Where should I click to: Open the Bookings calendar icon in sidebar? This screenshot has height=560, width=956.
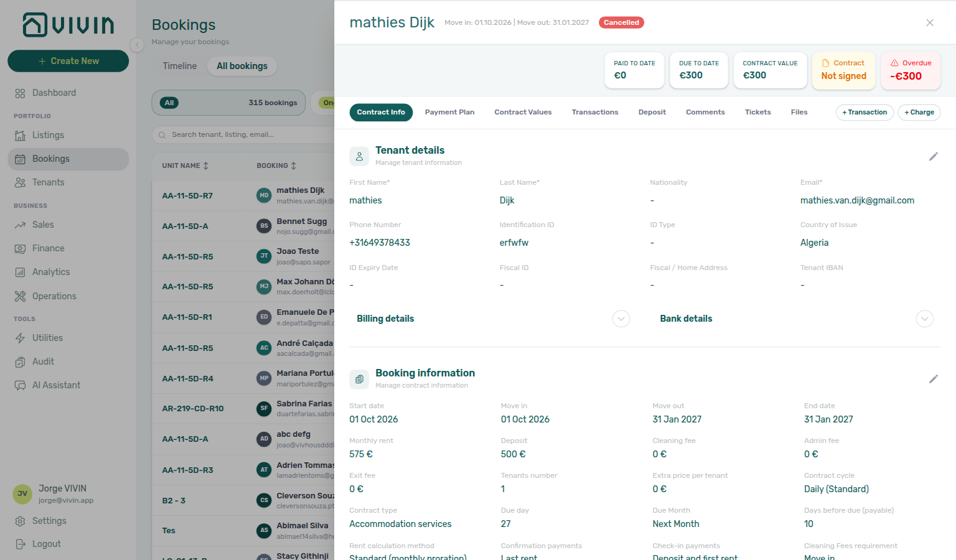click(21, 159)
